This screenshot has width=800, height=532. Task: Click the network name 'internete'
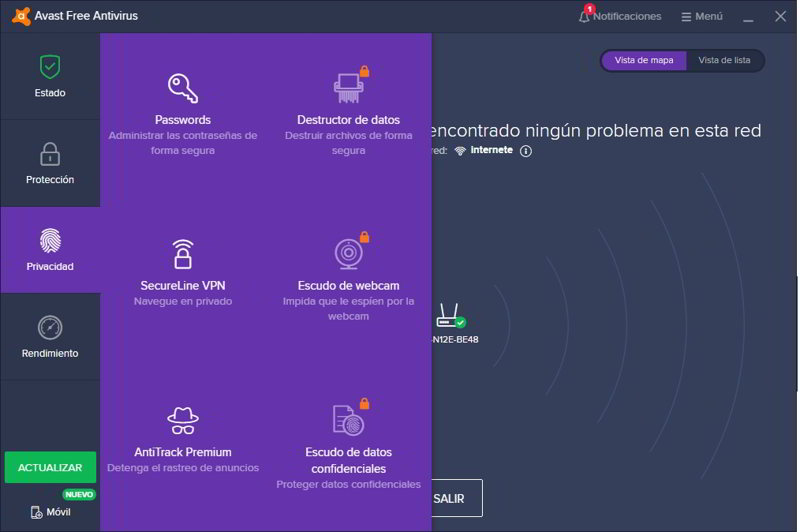pyautogui.click(x=491, y=150)
